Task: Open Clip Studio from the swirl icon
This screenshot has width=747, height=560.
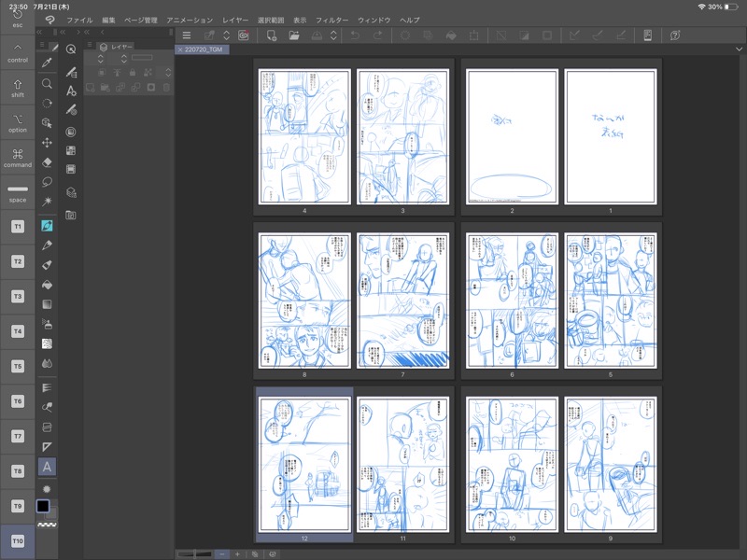Action: [243, 35]
